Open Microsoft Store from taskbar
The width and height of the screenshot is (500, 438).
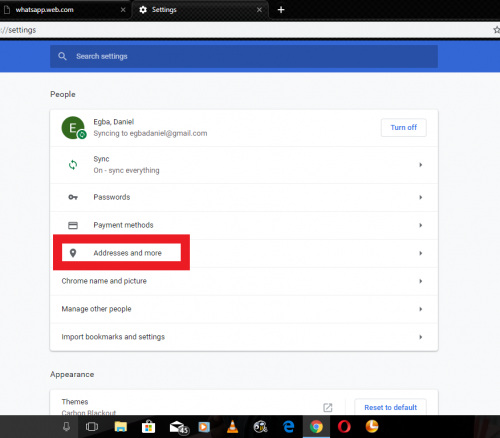(148, 427)
